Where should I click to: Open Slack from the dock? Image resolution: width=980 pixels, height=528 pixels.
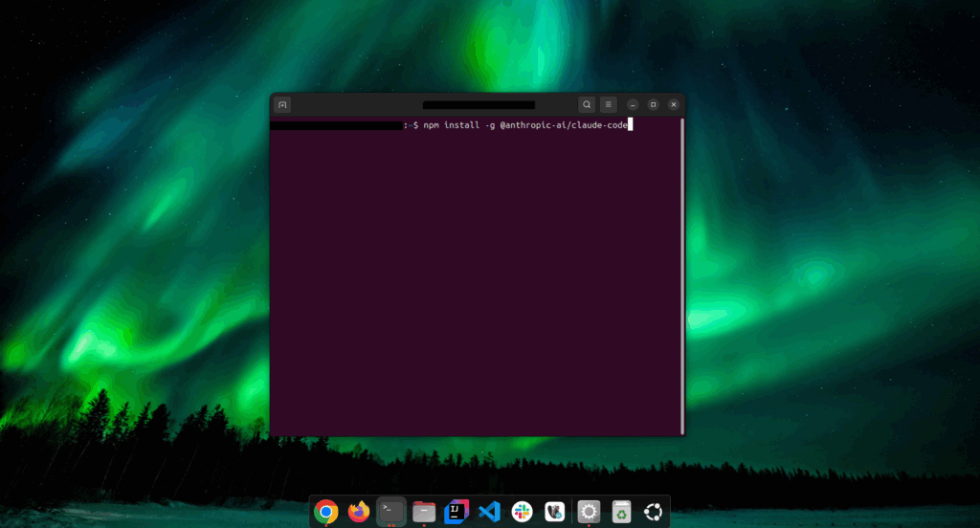coord(522,512)
